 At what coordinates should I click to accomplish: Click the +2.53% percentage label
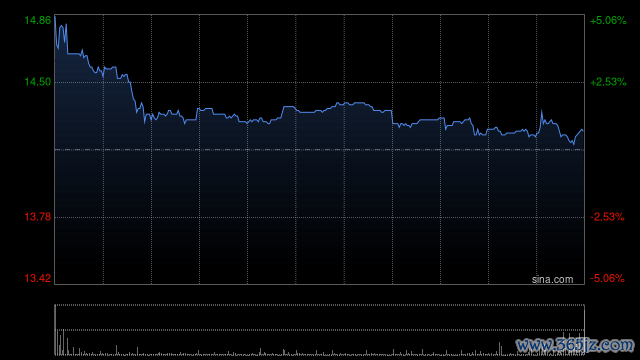608,82
